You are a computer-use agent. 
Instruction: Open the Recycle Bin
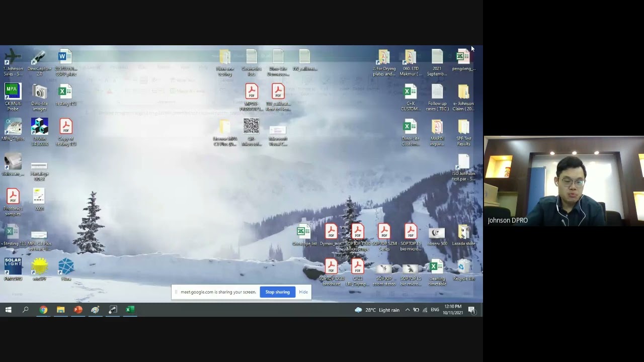pos(463,269)
